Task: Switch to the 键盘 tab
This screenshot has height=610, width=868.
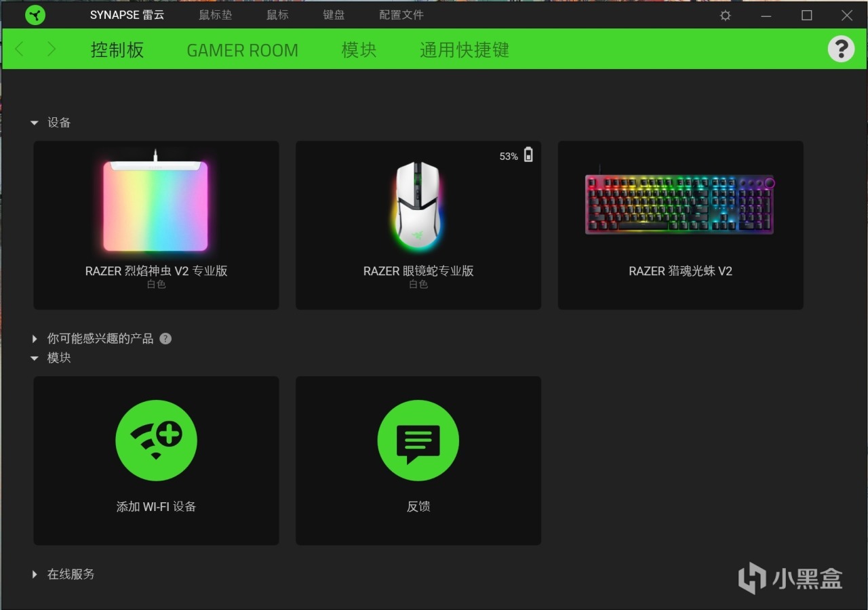Action: (334, 15)
